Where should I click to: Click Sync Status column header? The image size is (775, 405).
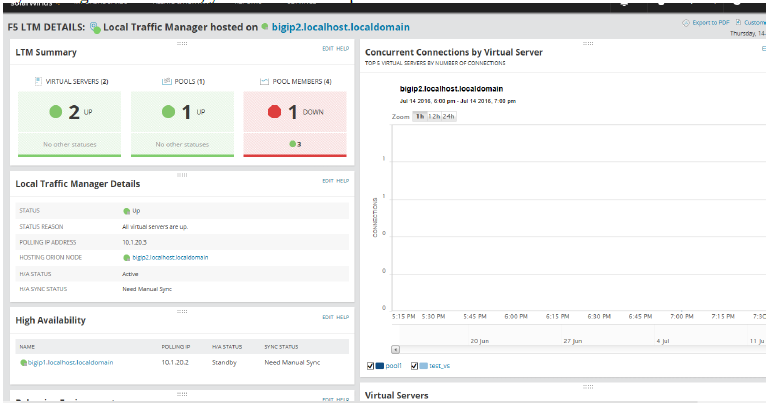[281, 347]
